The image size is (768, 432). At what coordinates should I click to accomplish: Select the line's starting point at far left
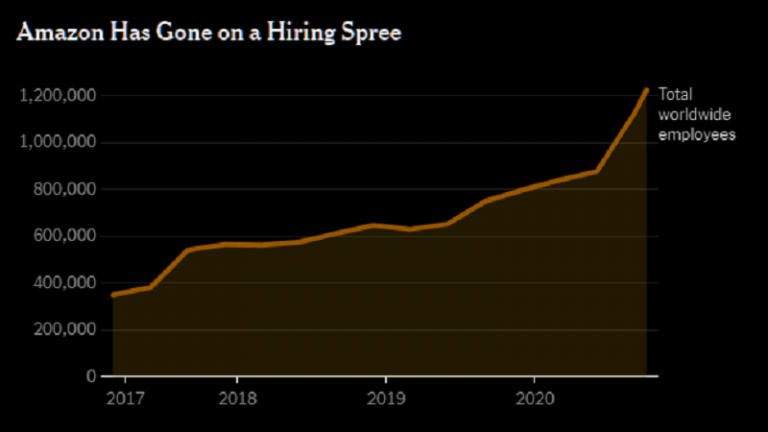point(112,295)
